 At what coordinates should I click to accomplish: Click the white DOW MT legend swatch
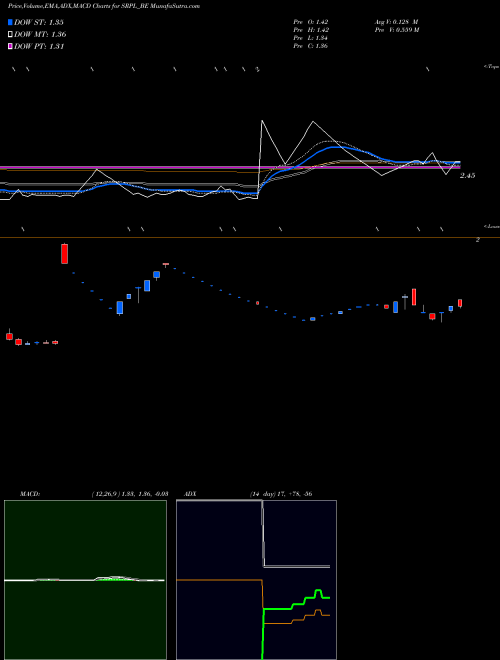pos(10,35)
